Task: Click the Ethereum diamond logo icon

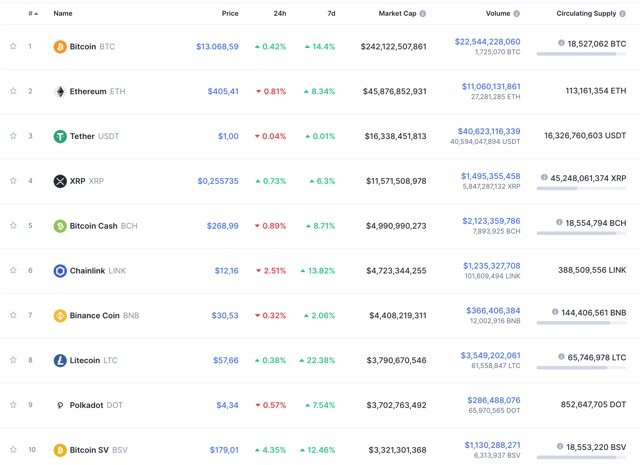Action: tap(60, 91)
